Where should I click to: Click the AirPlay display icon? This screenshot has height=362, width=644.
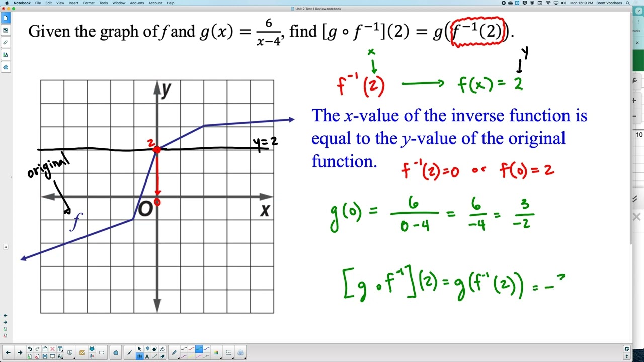tap(556, 3)
